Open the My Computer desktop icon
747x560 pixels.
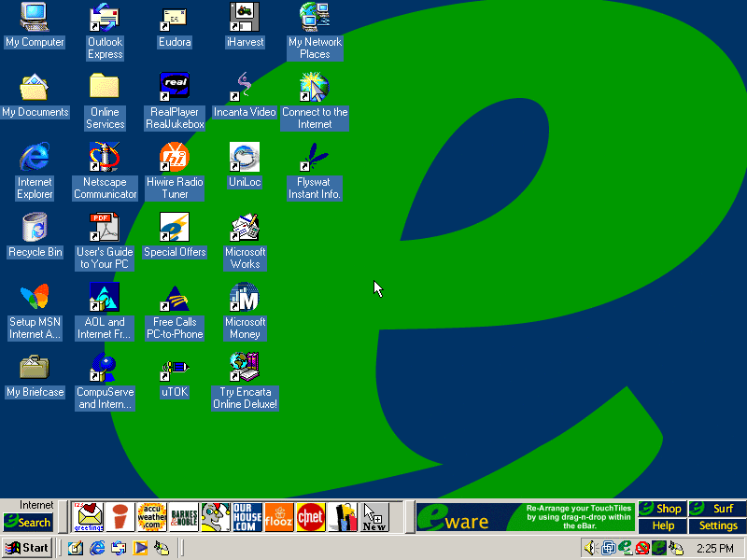(35, 18)
